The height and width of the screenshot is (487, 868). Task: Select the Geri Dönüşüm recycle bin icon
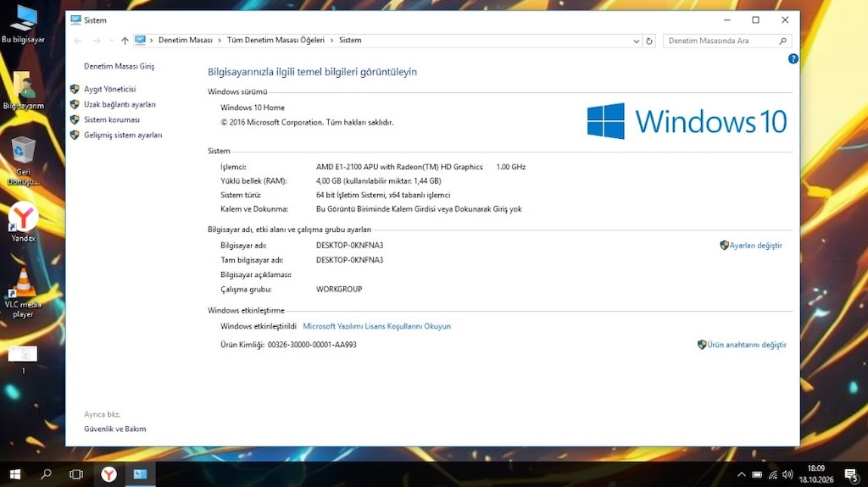[23, 160]
